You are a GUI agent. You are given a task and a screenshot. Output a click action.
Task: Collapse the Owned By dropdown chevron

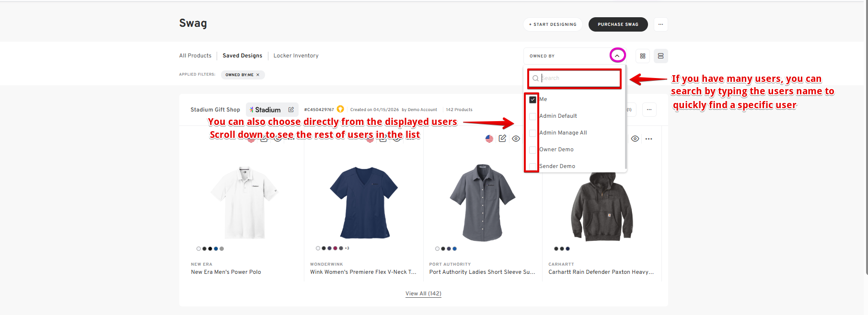point(617,56)
